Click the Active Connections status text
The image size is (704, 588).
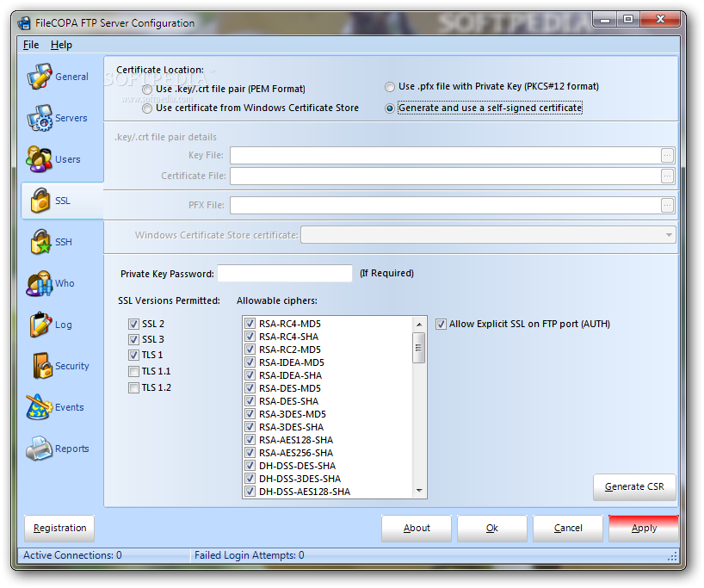72,555
